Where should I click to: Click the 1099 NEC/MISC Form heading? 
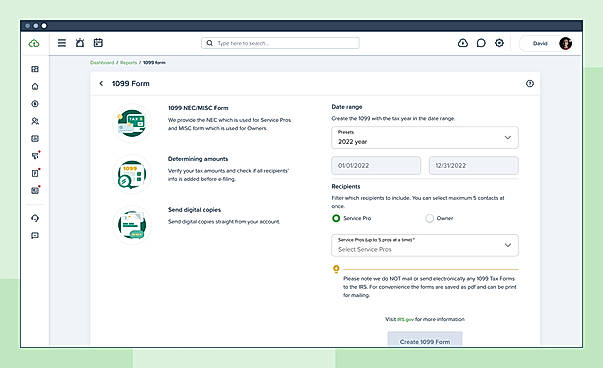pos(198,108)
